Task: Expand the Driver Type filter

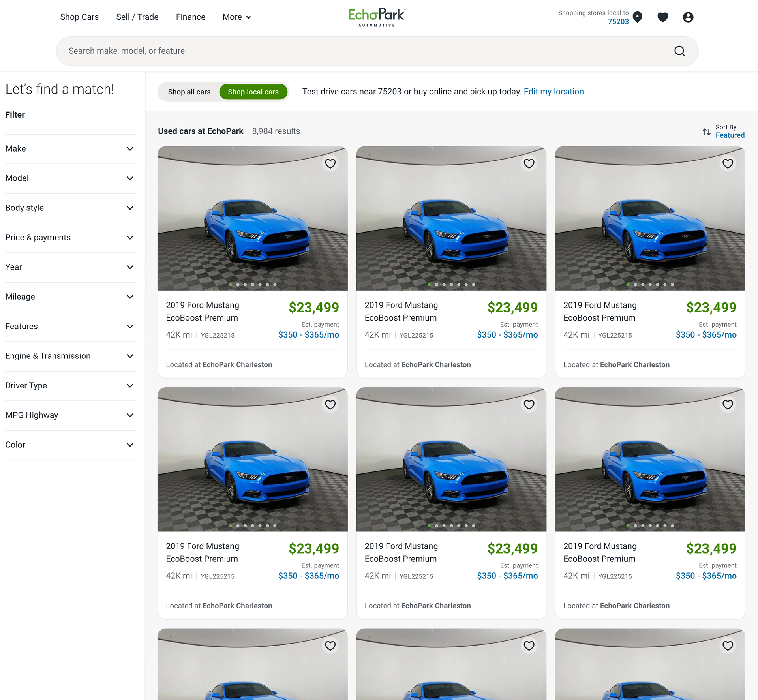Action: tap(71, 386)
